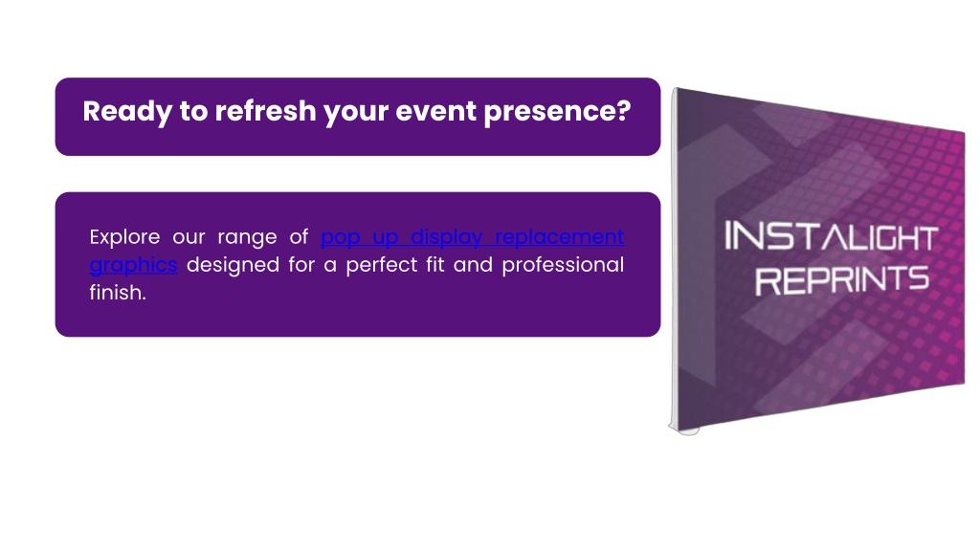Select the "Ready to refresh your event presence?" heading
The width and height of the screenshot is (980, 551).
(x=357, y=111)
